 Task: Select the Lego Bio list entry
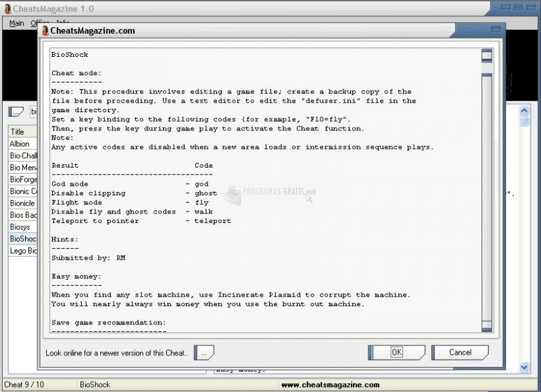[23, 251]
